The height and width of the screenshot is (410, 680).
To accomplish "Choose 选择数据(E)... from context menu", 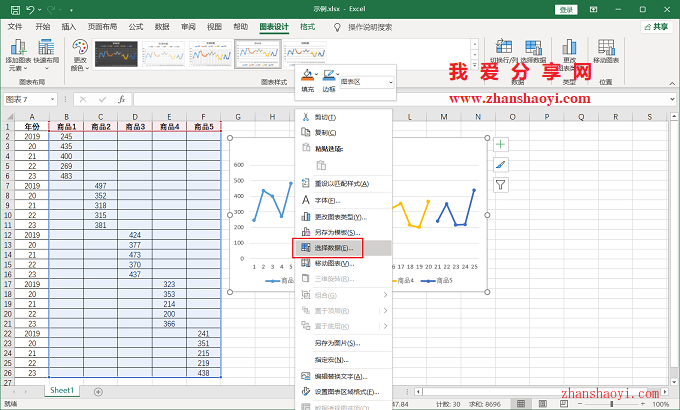I will click(343, 248).
